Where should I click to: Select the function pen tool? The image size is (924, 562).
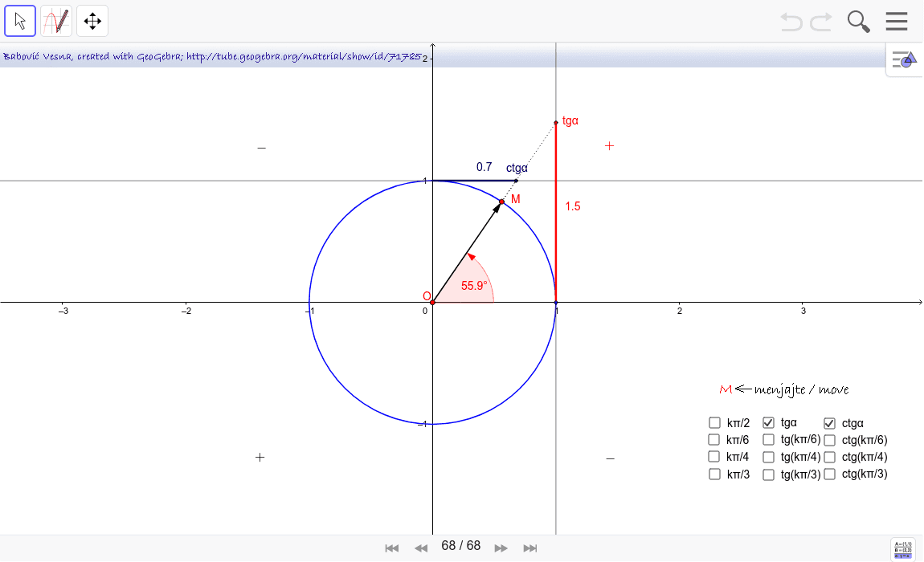55,21
